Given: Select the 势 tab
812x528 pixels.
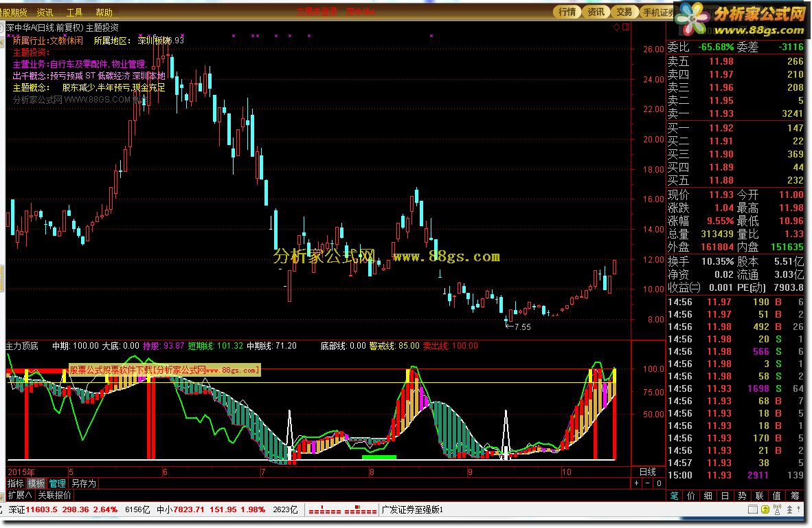Looking at the screenshot, I should 742,496.
